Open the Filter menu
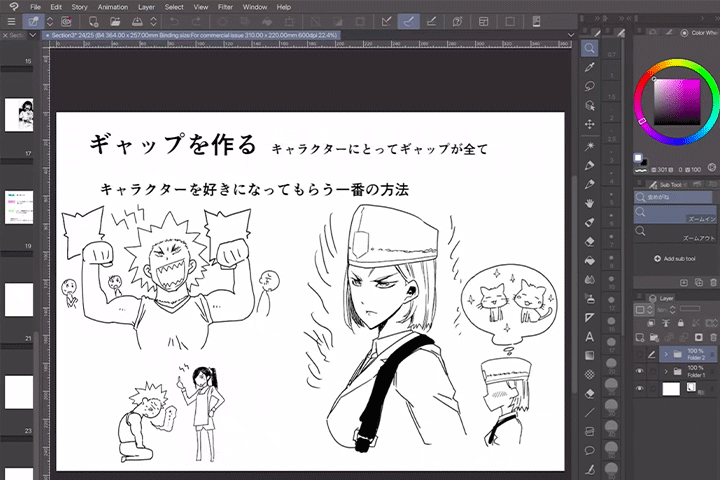Screen dimensions: 720x480 (225, 7)
